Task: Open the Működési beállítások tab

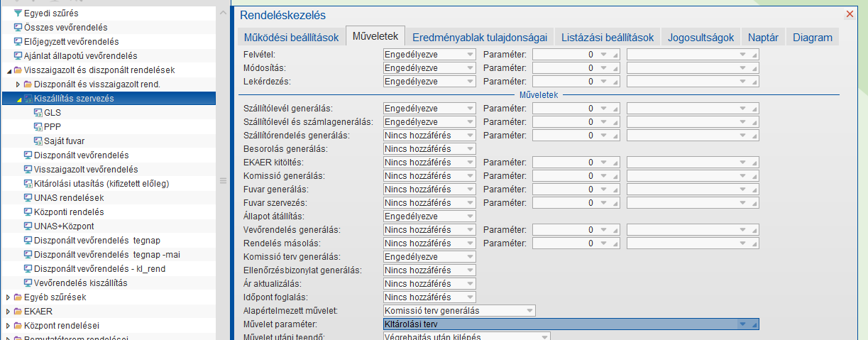Action: (x=291, y=38)
